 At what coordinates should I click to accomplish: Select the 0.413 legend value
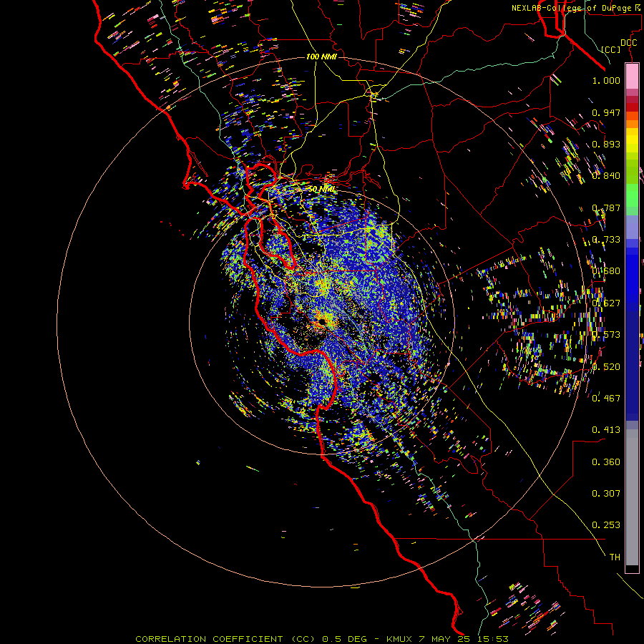606,430
